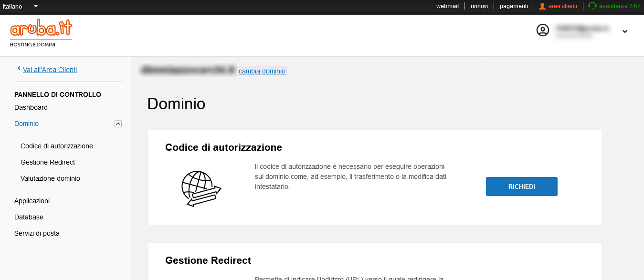Click the blurred domain name text
The image size is (644, 280).
(188, 70)
